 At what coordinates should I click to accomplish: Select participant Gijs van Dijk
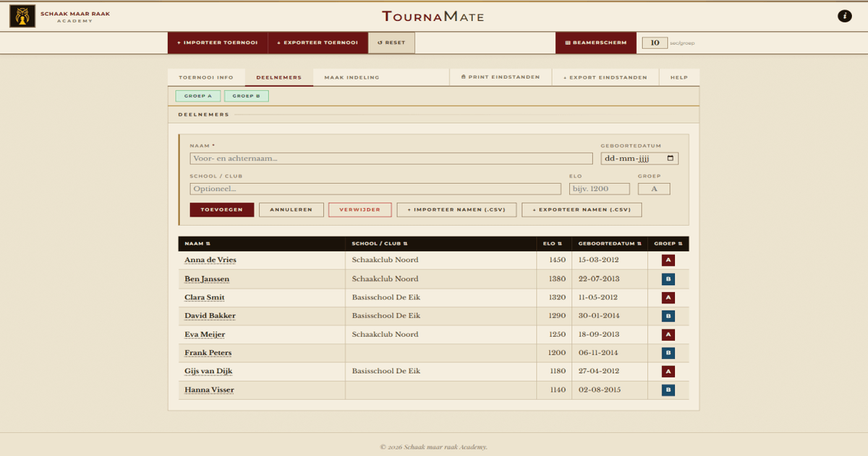pos(208,371)
